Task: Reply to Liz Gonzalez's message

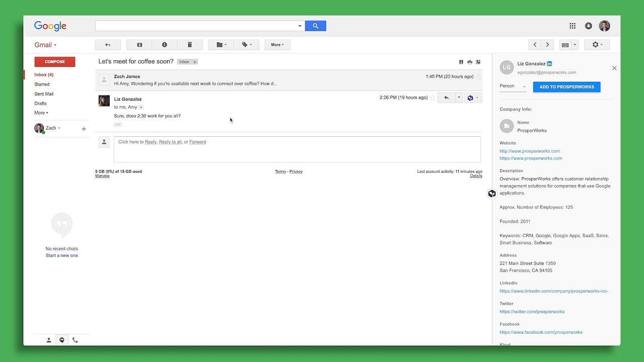Action: coord(446,98)
